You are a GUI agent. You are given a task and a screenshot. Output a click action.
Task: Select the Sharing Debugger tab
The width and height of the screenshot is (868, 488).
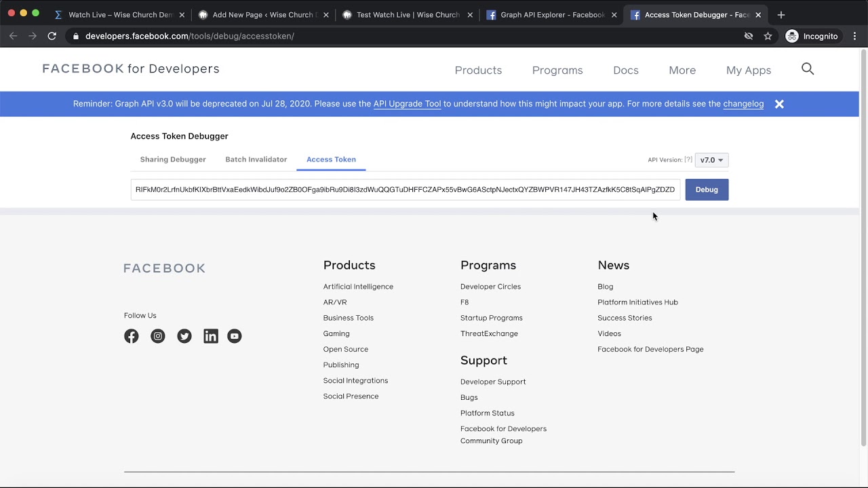pos(173,159)
